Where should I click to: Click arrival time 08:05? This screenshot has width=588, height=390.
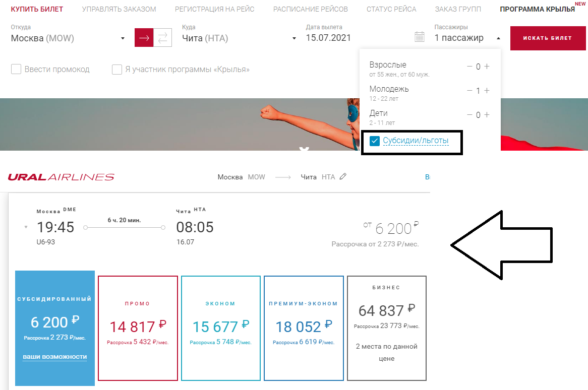195,227
